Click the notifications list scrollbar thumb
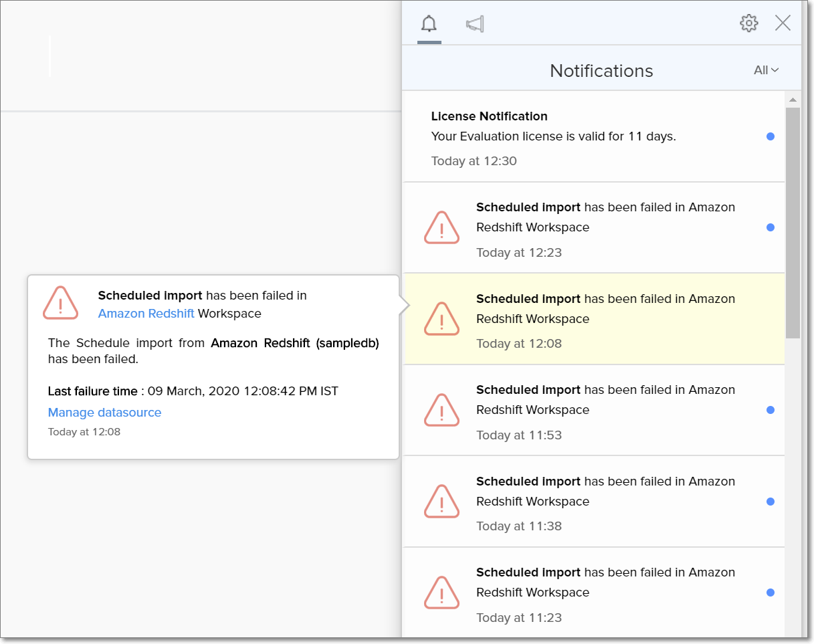Viewport: 814px width, 644px height. click(x=793, y=221)
